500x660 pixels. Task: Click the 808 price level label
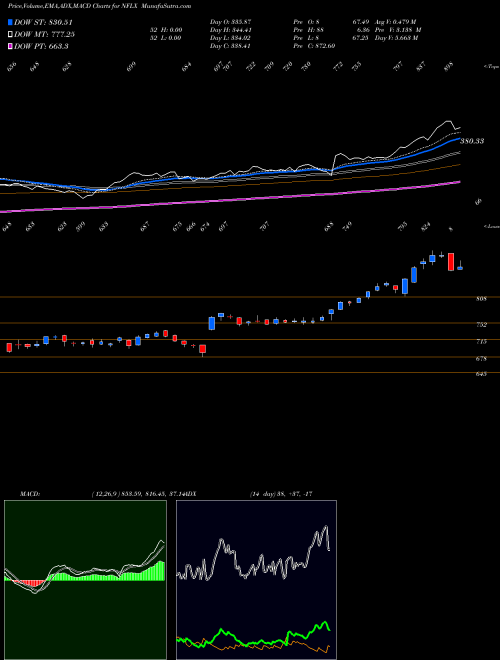click(x=481, y=299)
